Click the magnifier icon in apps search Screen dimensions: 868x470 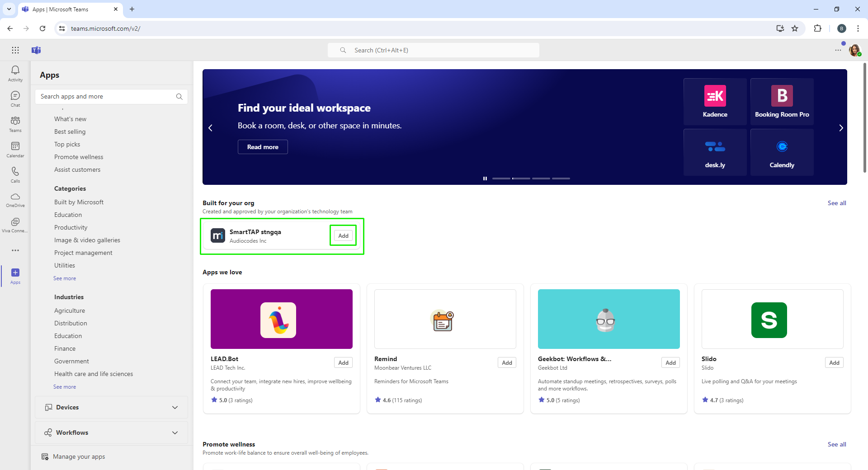point(179,96)
